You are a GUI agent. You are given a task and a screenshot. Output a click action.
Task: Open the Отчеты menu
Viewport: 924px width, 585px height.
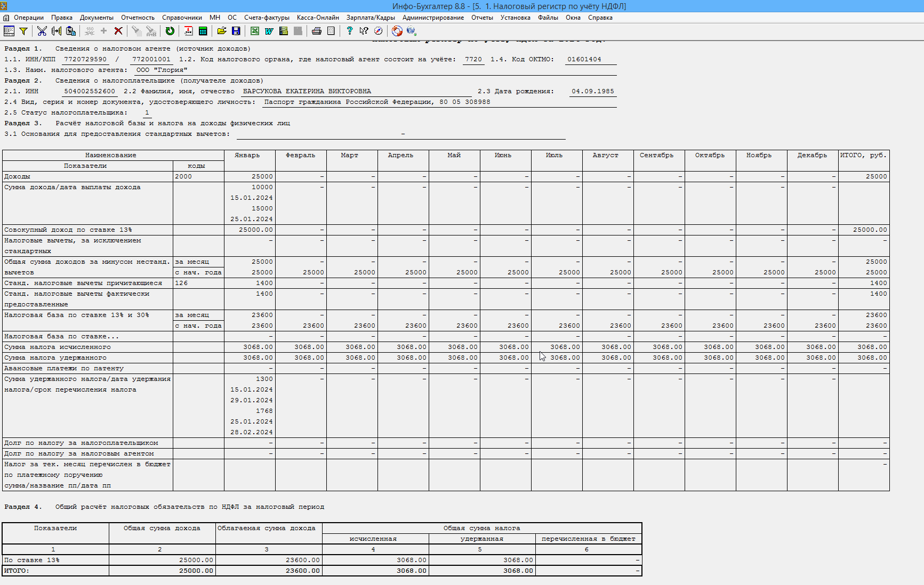[482, 18]
